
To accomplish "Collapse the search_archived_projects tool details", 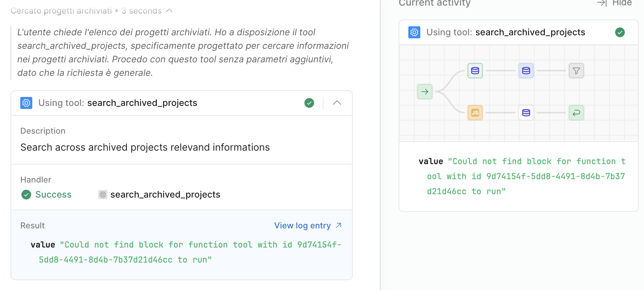I will [x=337, y=103].
